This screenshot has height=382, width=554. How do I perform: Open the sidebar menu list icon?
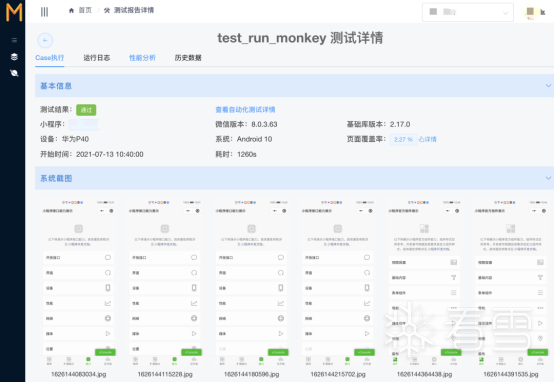[14, 40]
